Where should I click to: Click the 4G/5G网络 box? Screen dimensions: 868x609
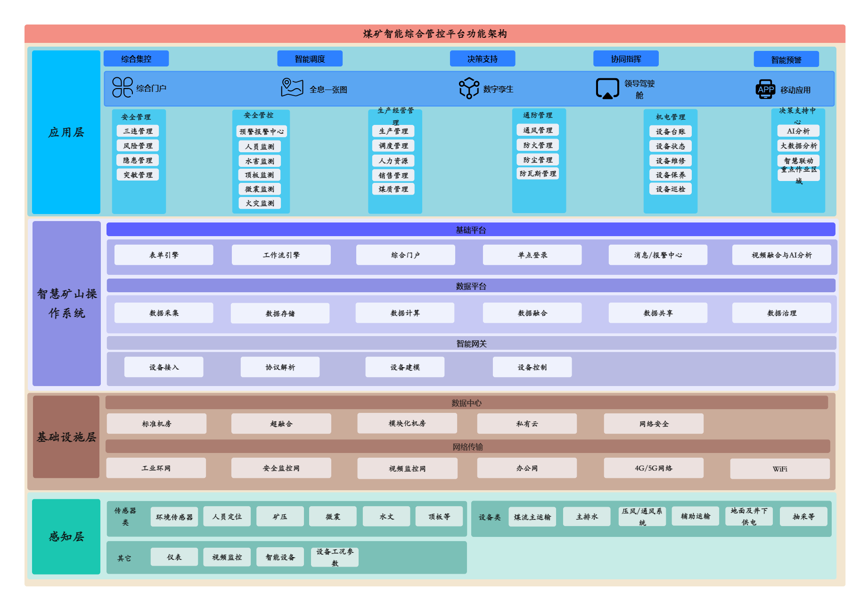click(653, 468)
